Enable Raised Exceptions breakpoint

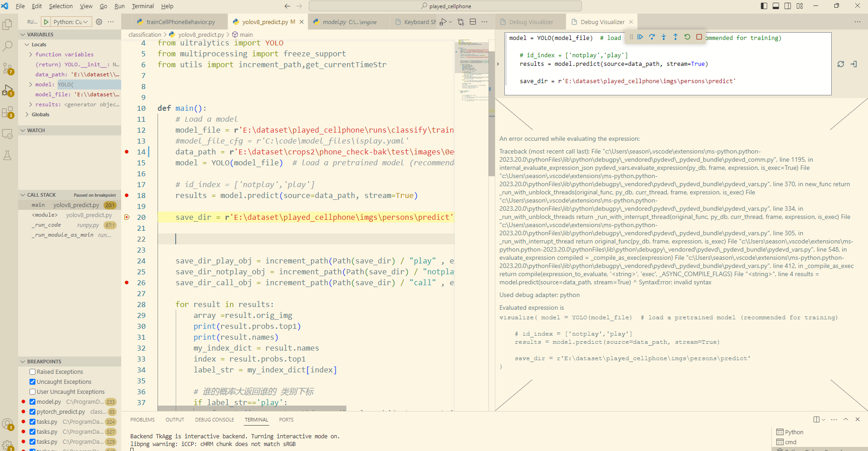click(33, 372)
